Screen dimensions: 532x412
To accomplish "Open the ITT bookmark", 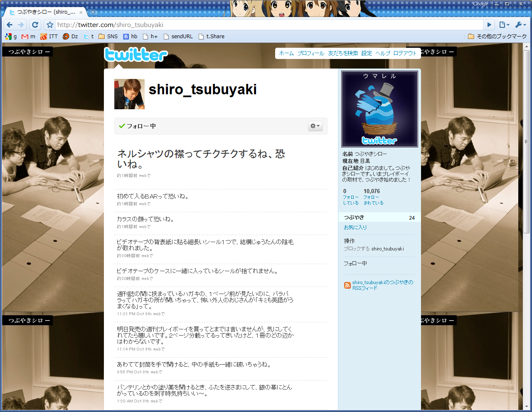I will [49, 37].
